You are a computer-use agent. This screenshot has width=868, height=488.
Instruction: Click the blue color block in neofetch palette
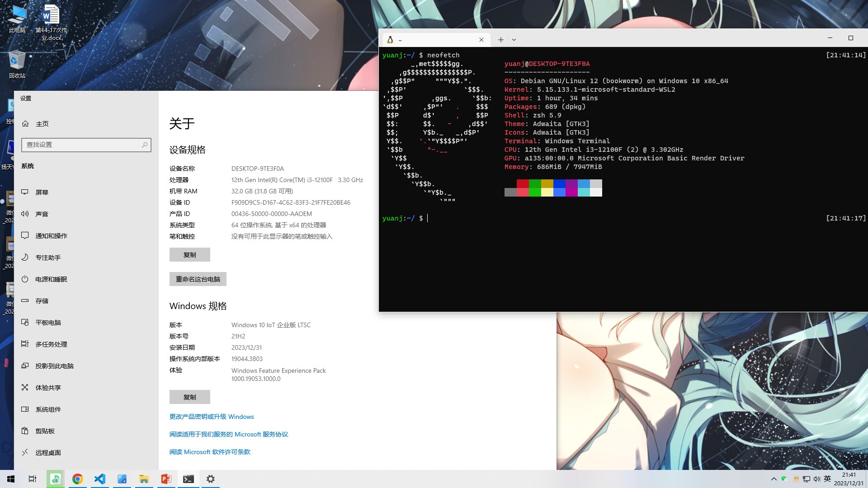pyautogui.click(x=559, y=183)
